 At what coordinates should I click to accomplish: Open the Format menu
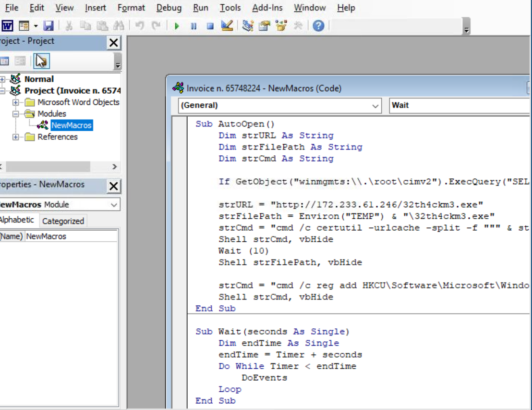click(x=131, y=8)
